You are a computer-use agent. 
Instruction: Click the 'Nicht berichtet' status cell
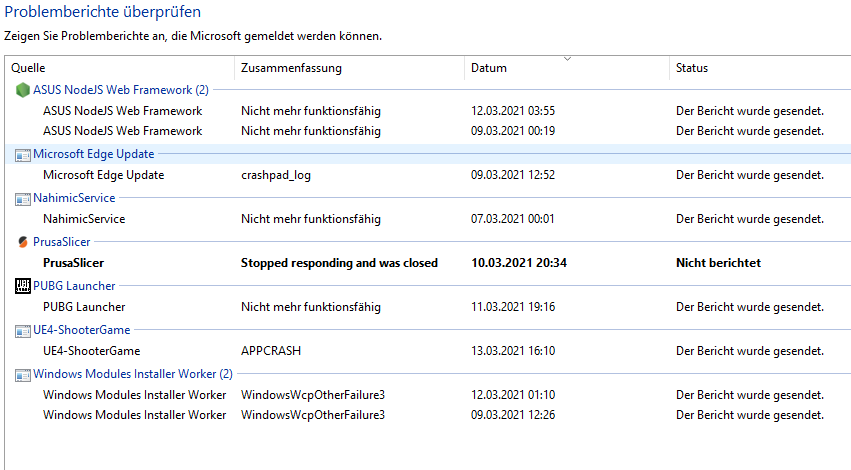point(718,263)
